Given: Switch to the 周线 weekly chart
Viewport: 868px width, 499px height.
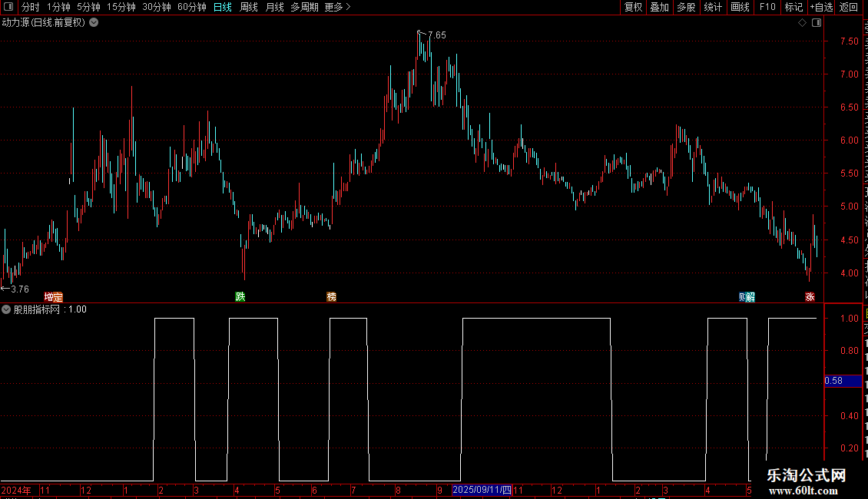Looking at the screenshot, I should point(249,7).
